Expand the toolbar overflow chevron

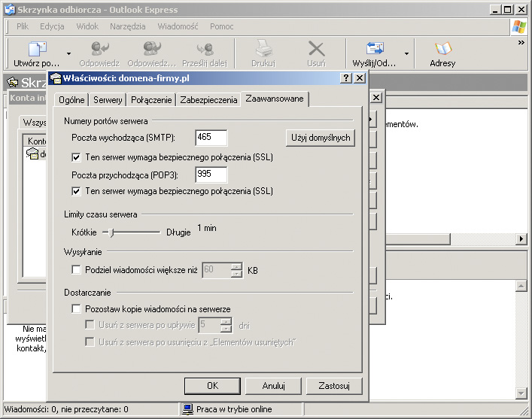coord(521,42)
